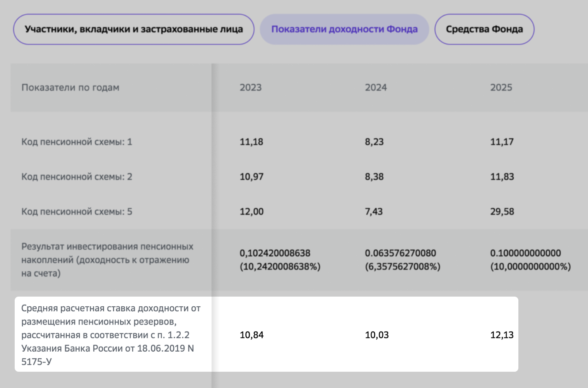Click the value 11,18 for 2023
588x388 pixels.
(251, 142)
